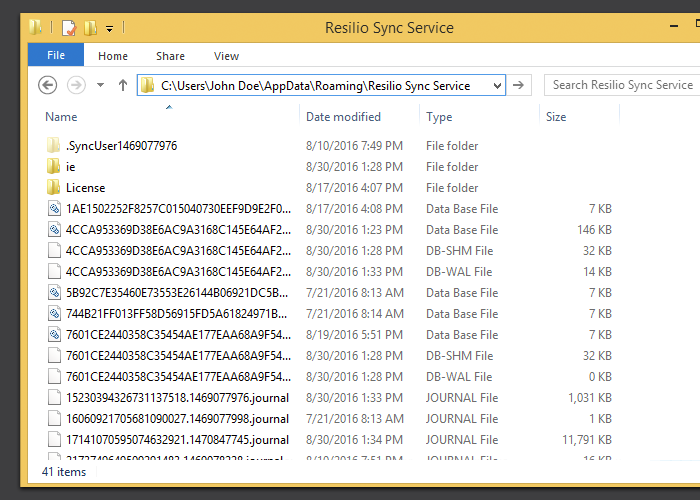
Task: Minimize the Resilio Sync Service window
Action: pyautogui.click(x=674, y=27)
